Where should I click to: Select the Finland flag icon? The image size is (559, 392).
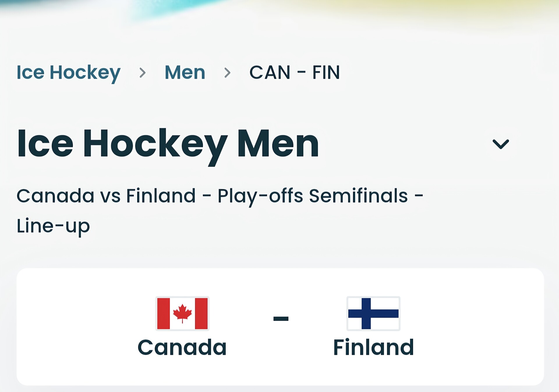click(x=373, y=313)
